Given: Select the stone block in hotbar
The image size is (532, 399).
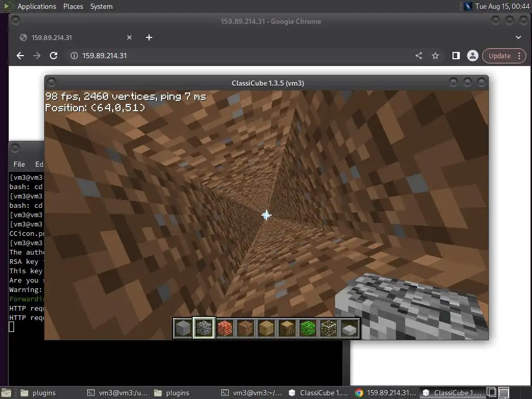Looking at the screenshot, I should coord(183,328).
